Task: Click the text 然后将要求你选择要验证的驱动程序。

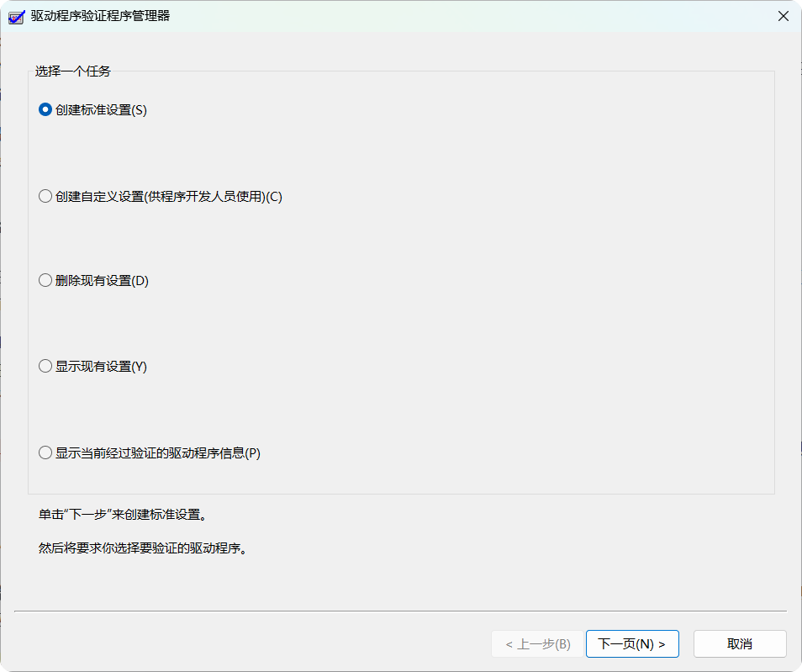Action: [143, 548]
